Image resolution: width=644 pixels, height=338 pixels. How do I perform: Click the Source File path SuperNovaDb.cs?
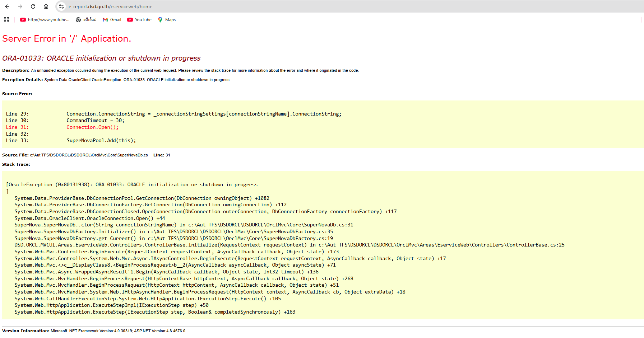coord(89,155)
